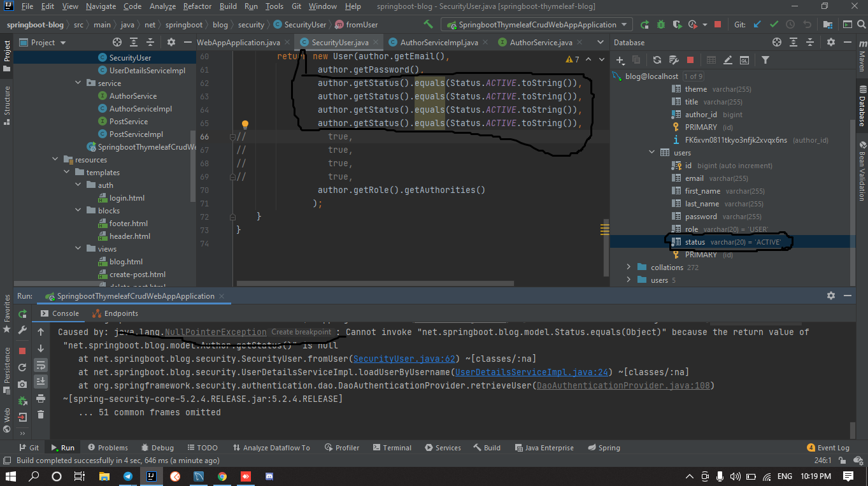Open the Analyze menu
The width and height of the screenshot is (868, 486).
(x=162, y=6)
